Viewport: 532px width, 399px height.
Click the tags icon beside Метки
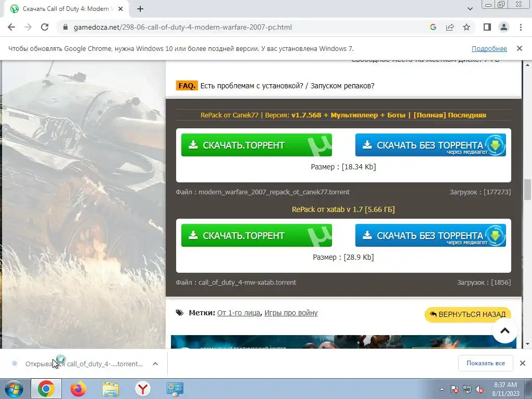[x=179, y=313]
